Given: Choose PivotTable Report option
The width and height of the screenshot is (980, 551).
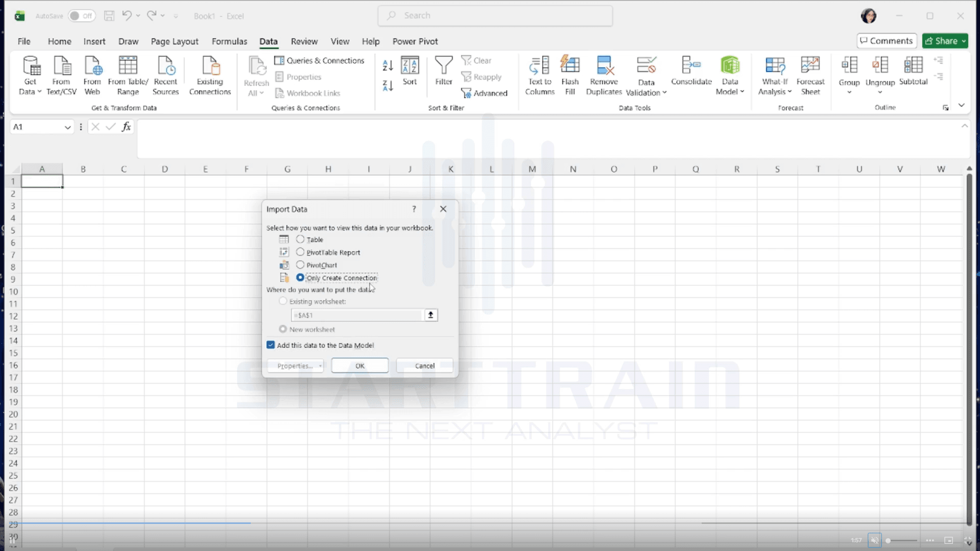Looking at the screenshot, I should [x=300, y=252].
